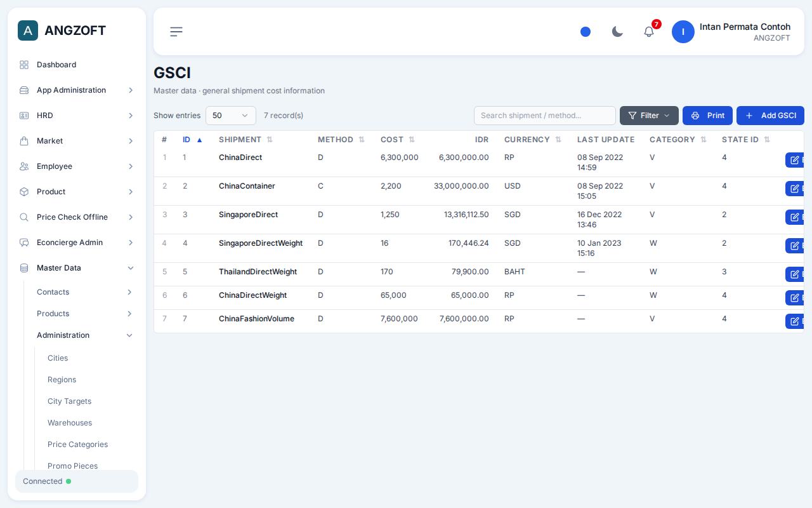Collapse Master Data section

point(77,268)
